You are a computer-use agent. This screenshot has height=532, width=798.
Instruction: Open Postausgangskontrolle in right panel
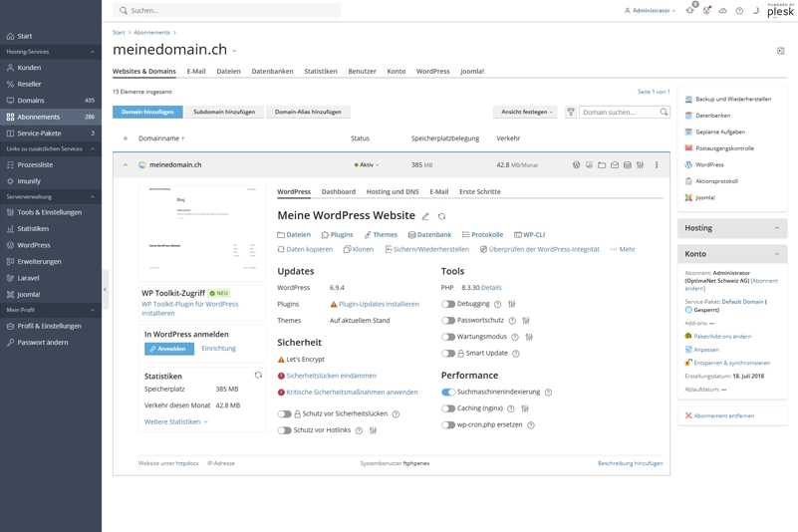pyautogui.click(x=724, y=148)
